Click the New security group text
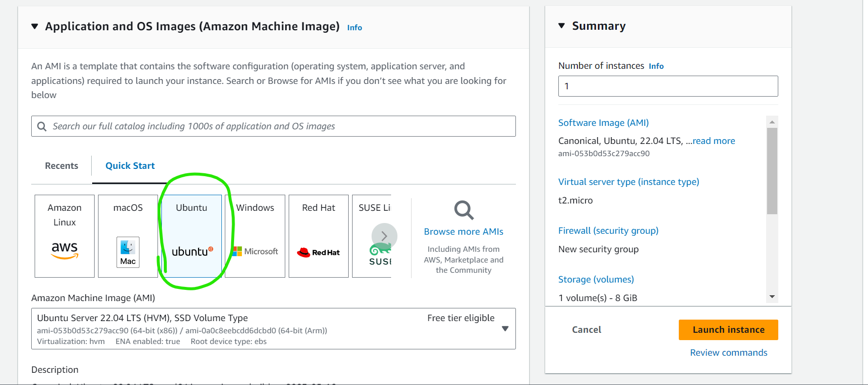This screenshot has height=385, width=868. click(598, 249)
